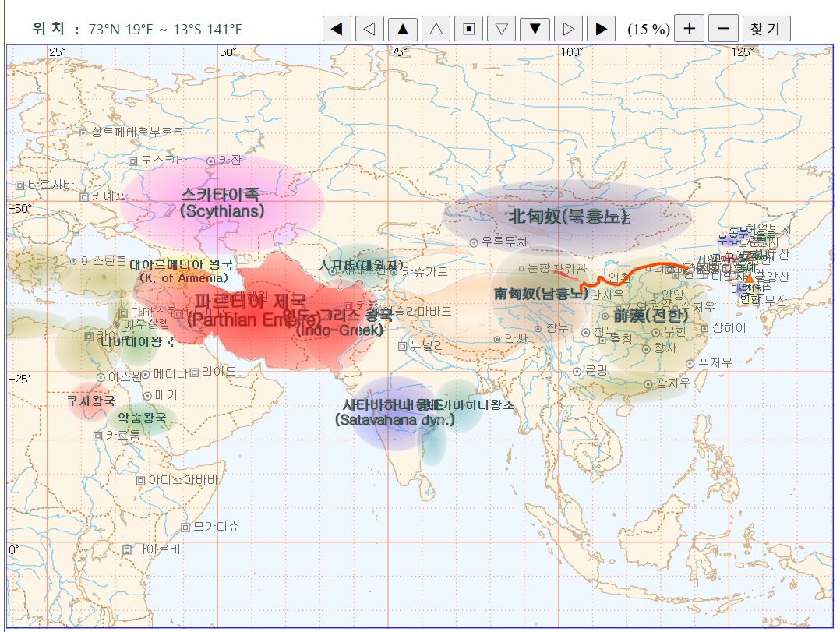
Task: Select the 北匈奴(북흉노) territory label
Action: click(x=569, y=217)
